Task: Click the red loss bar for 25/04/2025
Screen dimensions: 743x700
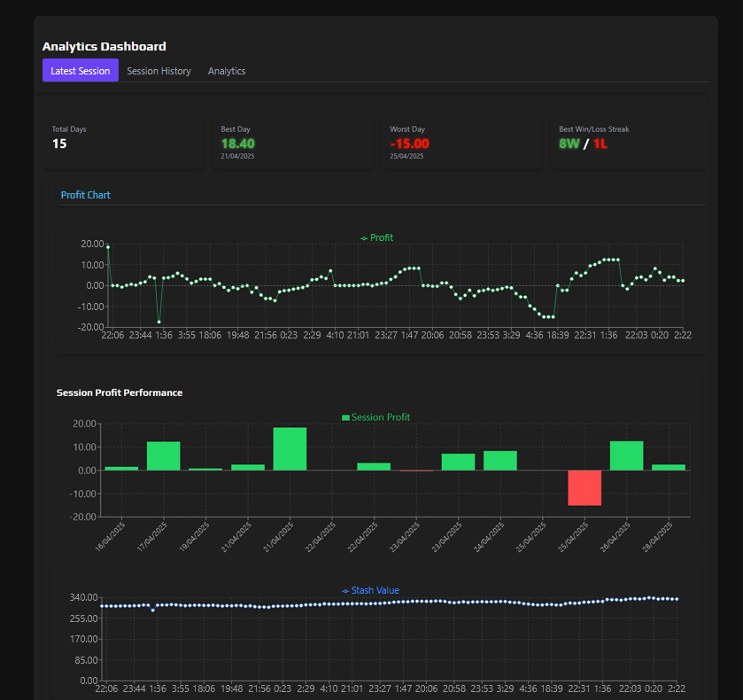Action: (584, 488)
